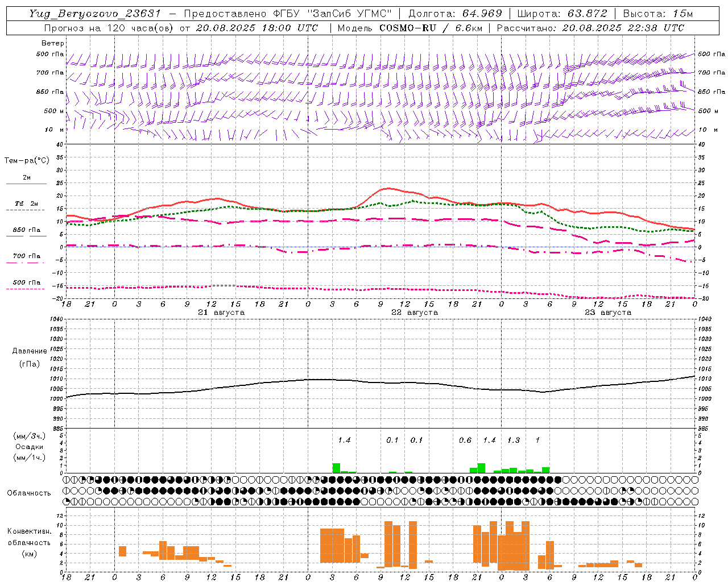This screenshot has width=728, height=582.
Task: Click the 0.6 precipitation value
Action: coord(465,440)
